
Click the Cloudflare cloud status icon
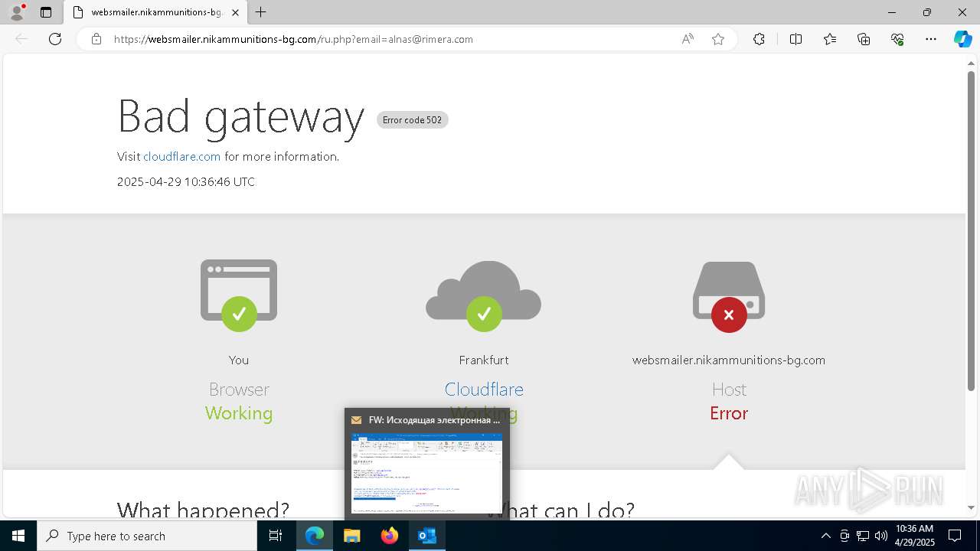tap(483, 296)
